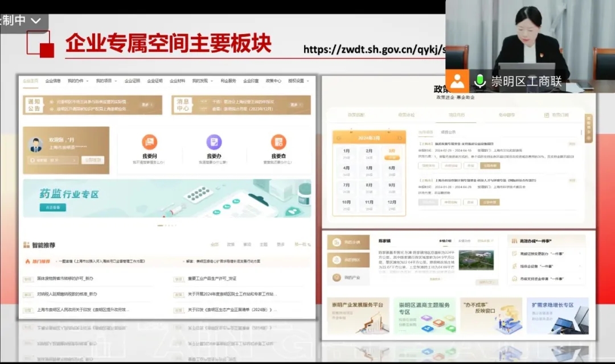This screenshot has height=364, width=615.
Task: Go to previous calendar year arrow
Action: [338, 138]
